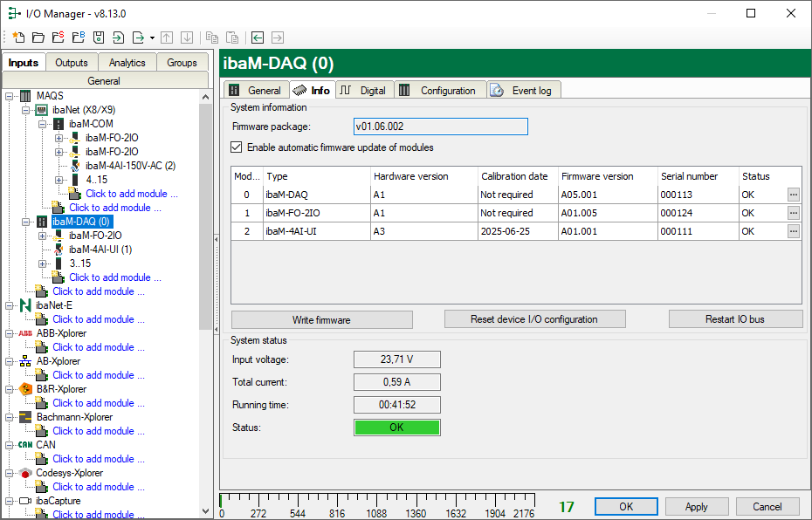
Task: Open details button for ibaM-4AI-UI row
Action: tap(793, 231)
